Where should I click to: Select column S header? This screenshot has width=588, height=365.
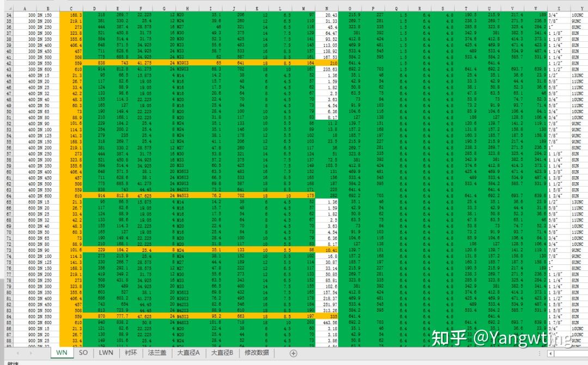[443, 8]
